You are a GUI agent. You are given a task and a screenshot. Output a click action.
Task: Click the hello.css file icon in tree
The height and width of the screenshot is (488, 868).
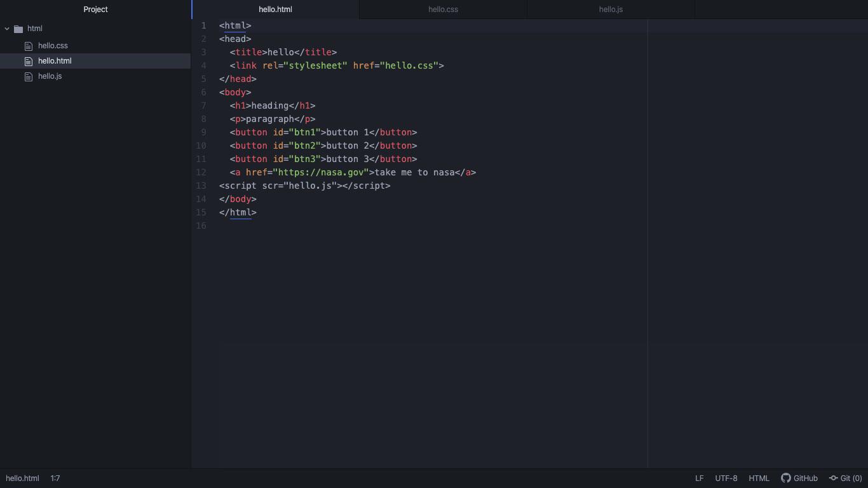click(28, 46)
